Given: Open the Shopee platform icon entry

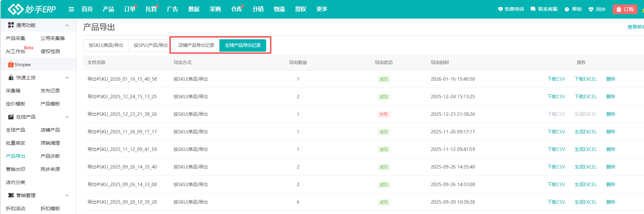Looking at the screenshot, I should point(11,64).
